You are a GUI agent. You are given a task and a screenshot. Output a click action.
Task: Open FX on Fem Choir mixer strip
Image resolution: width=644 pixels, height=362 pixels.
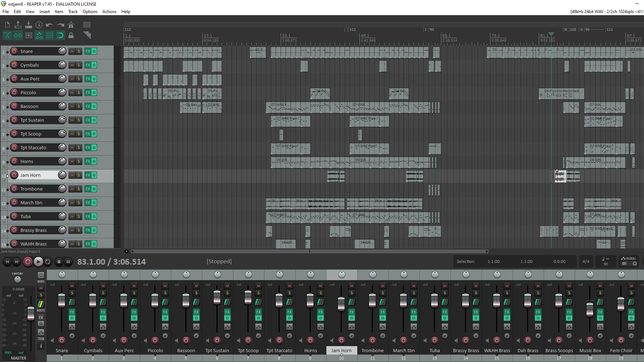[x=631, y=312]
